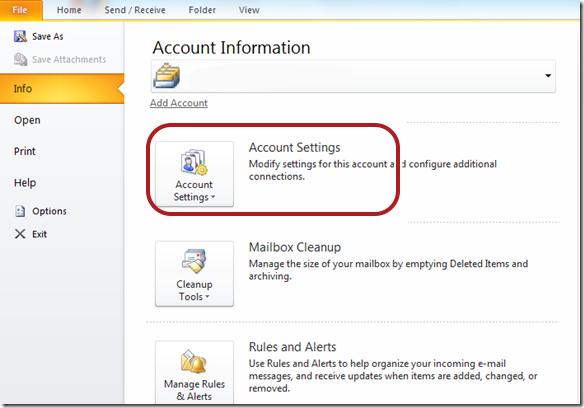Click the Add Account link
The height and width of the screenshot is (408, 584).
point(179,103)
